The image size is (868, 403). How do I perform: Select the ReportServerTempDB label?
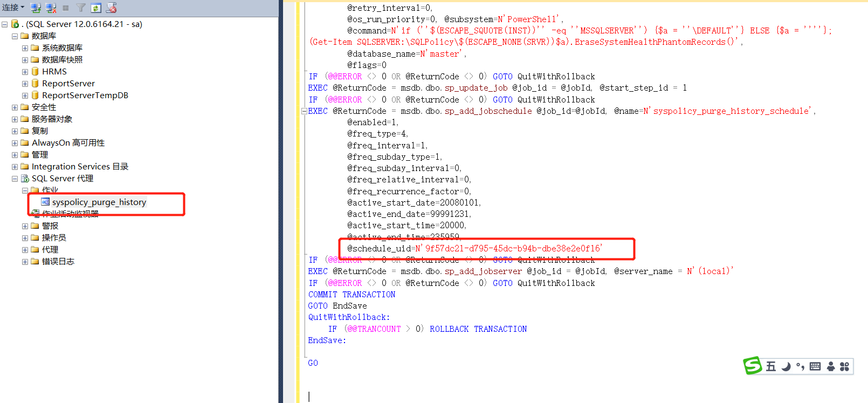click(85, 95)
